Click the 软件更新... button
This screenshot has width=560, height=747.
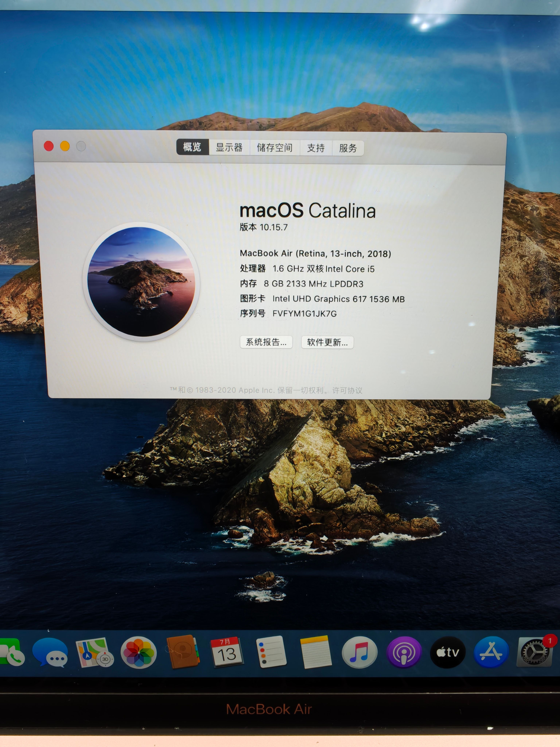click(327, 342)
